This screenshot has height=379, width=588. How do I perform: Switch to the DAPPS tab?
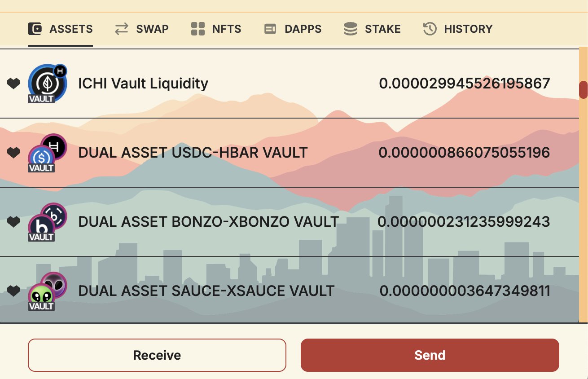293,29
